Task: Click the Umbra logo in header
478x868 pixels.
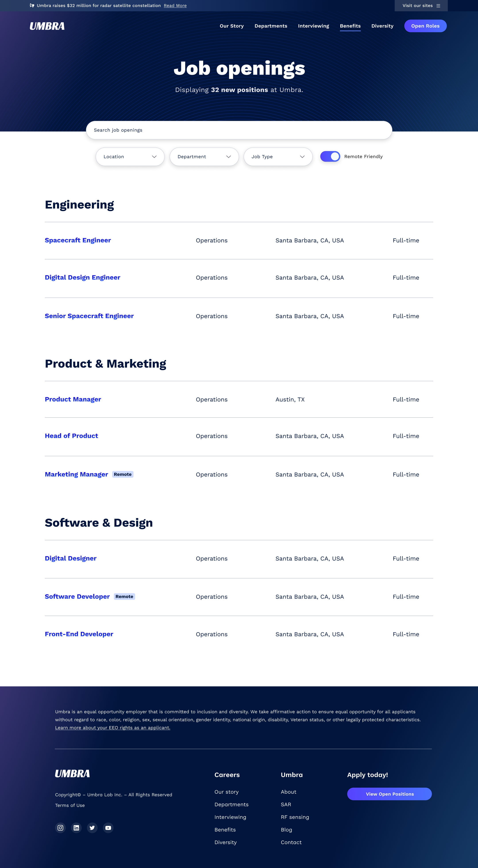Action: pyautogui.click(x=47, y=26)
